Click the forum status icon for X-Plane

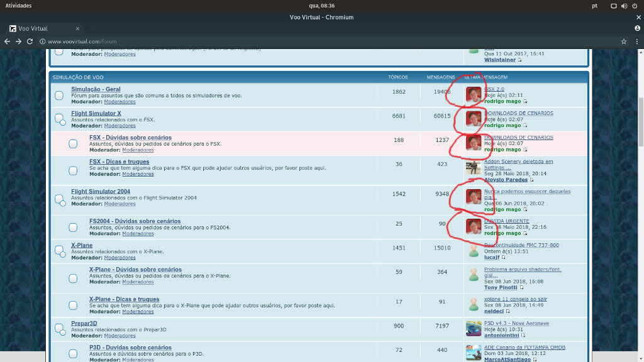pyautogui.click(x=60, y=251)
